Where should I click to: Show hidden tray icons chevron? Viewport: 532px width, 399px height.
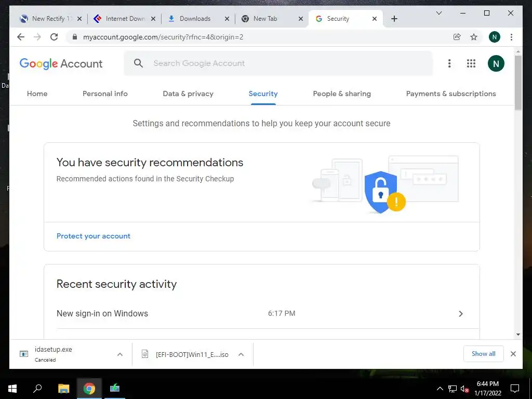(440, 389)
